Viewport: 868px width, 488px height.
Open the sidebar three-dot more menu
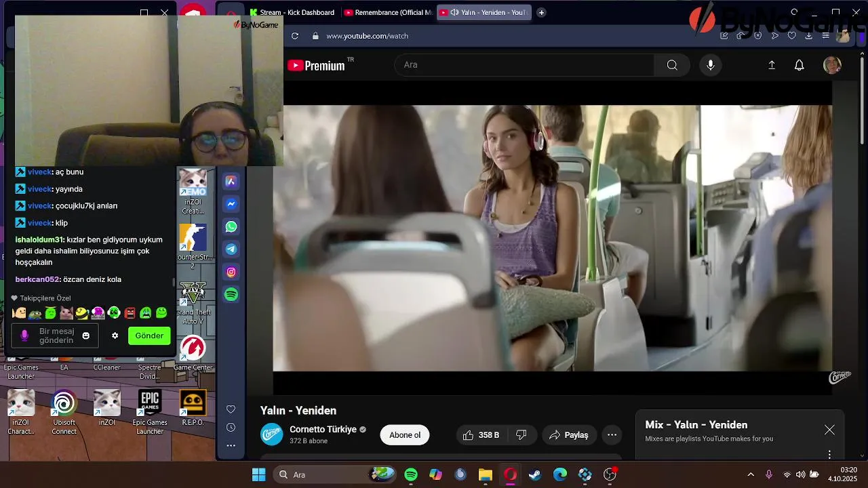point(231,445)
